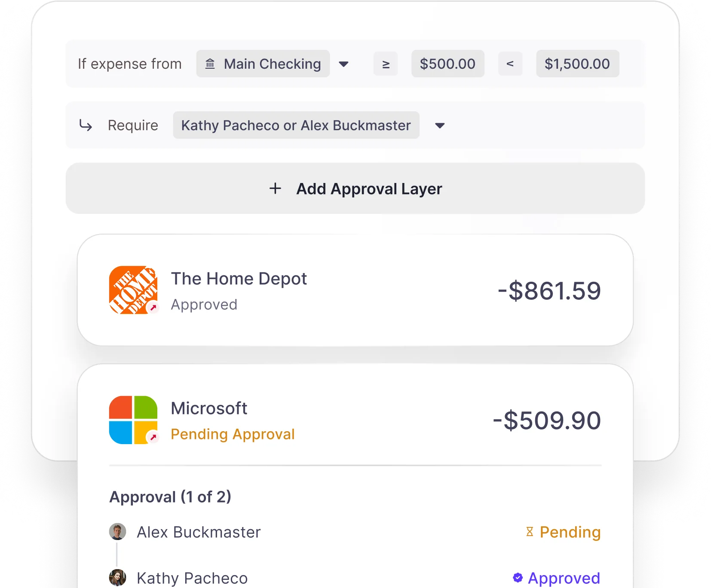Click the less-than operator chip
Image resolution: width=711 pixels, height=588 pixels.
pos(510,64)
